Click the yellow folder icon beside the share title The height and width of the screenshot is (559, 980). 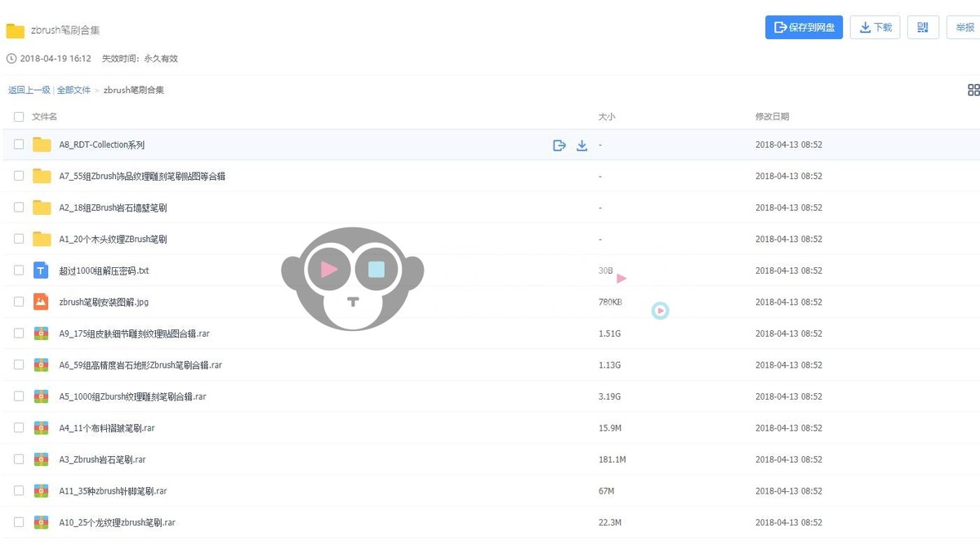tap(15, 31)
